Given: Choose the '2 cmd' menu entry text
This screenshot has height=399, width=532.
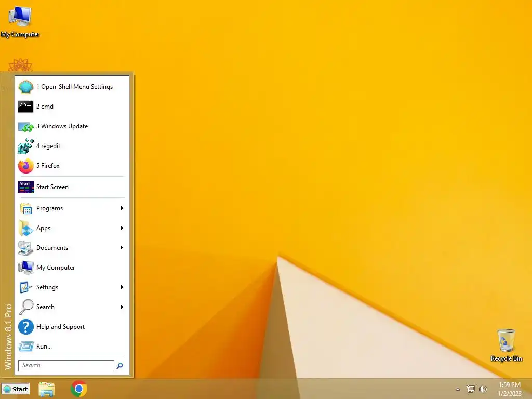Looking at the screenshot, I should (x=45, y=107).
